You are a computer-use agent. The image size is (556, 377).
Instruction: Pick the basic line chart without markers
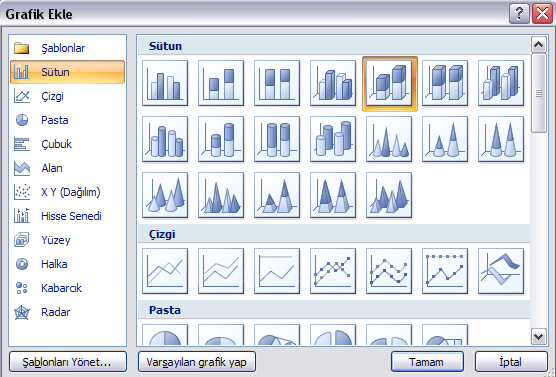point(165,271)
